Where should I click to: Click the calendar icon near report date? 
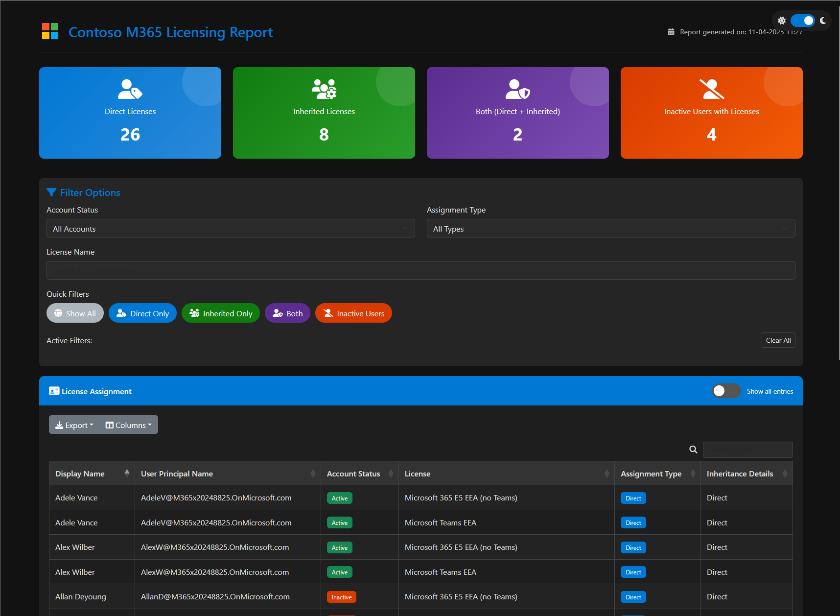(x=671, y=32)
